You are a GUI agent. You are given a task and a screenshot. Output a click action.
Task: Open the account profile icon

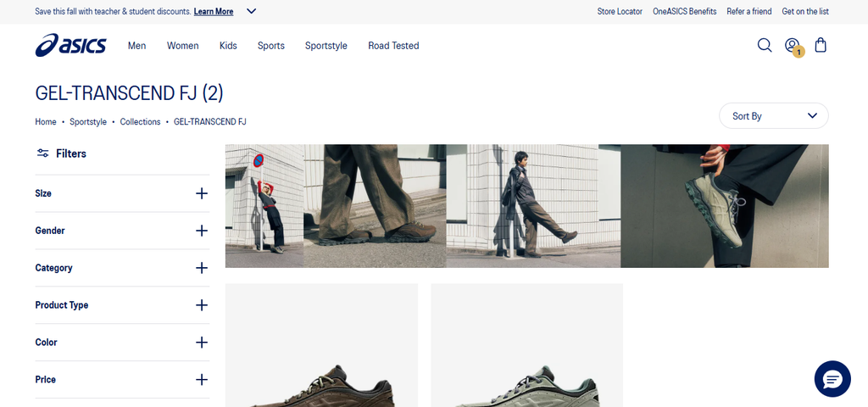[x=793, y=45]
